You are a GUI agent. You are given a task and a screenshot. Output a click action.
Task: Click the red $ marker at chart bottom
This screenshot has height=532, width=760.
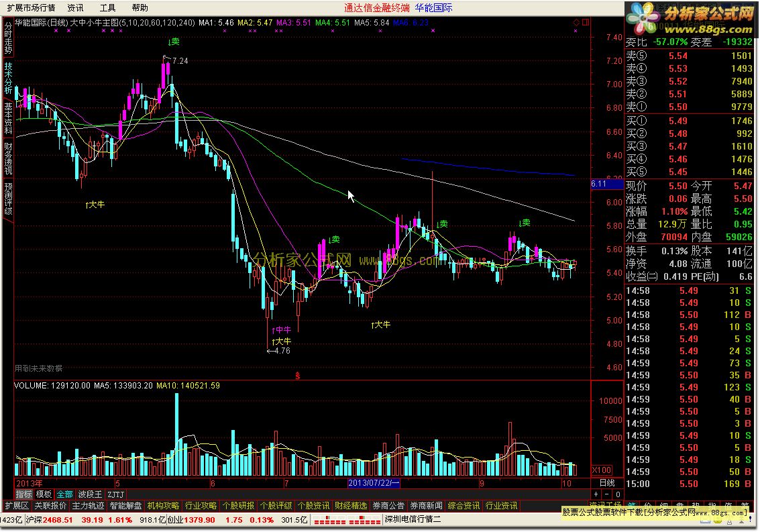pos(298,376)
